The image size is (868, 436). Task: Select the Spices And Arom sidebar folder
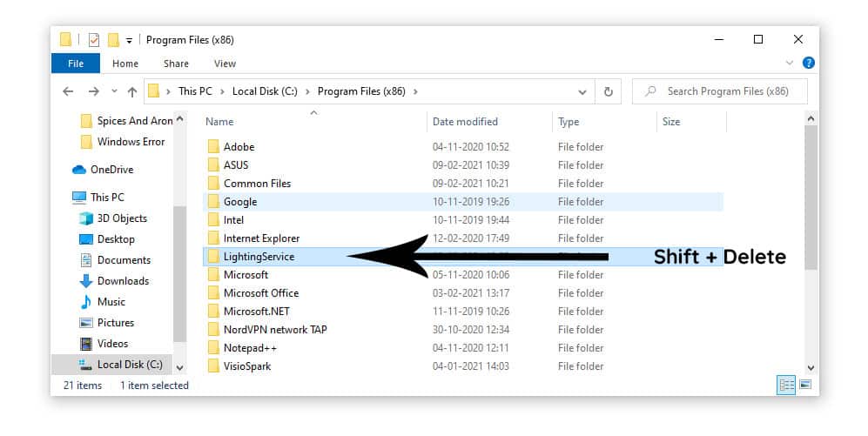tap(127, 121)
